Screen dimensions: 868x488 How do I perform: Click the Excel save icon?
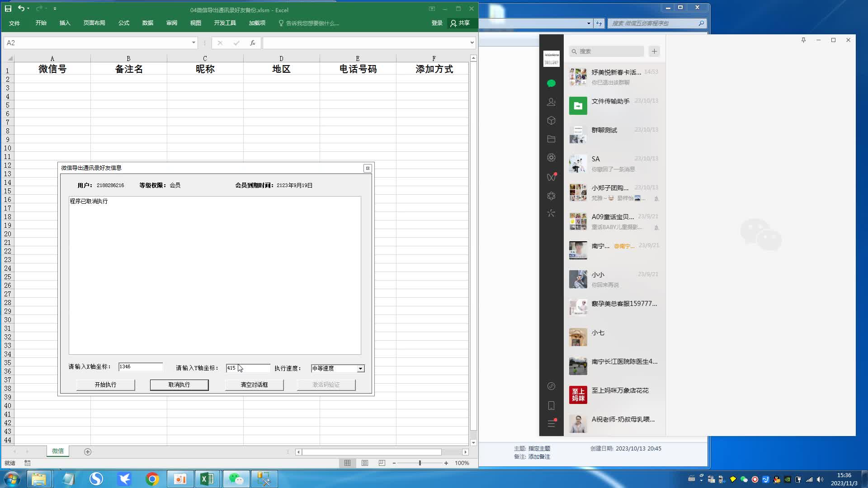point(8,9)
